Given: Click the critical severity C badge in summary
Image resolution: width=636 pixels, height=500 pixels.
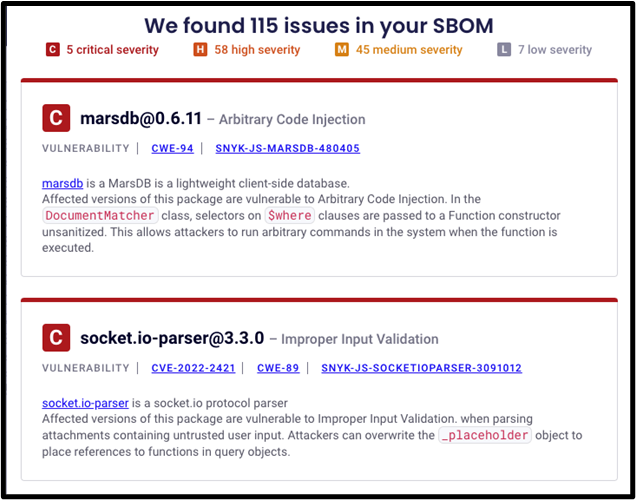Looking at the screenshot, I should coord(53,49).
